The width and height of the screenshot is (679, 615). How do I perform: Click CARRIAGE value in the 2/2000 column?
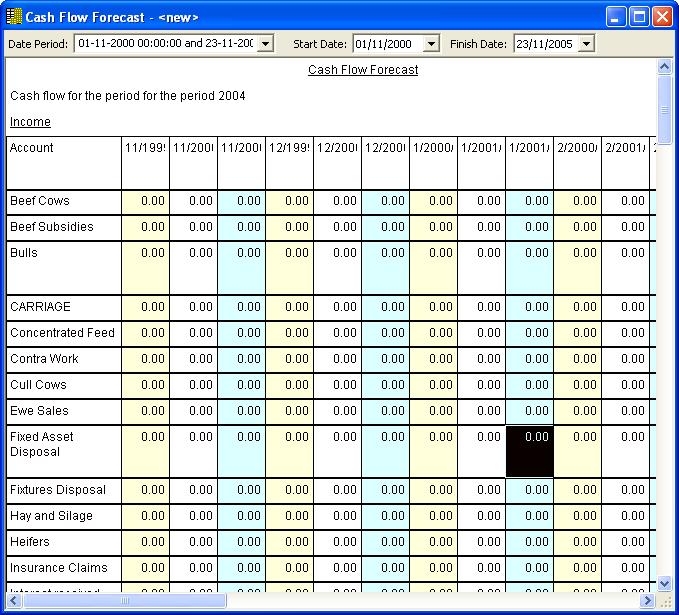pyautogui.click(x=577, y=308)
